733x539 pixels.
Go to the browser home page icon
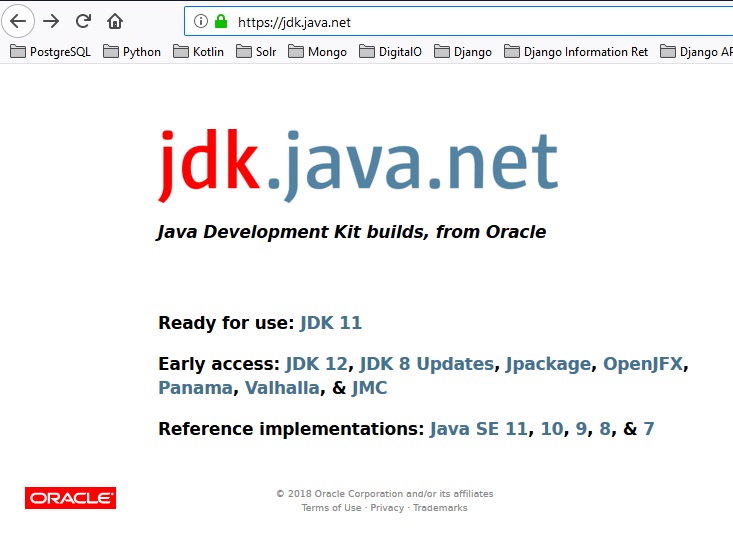[x=115, y=21]
